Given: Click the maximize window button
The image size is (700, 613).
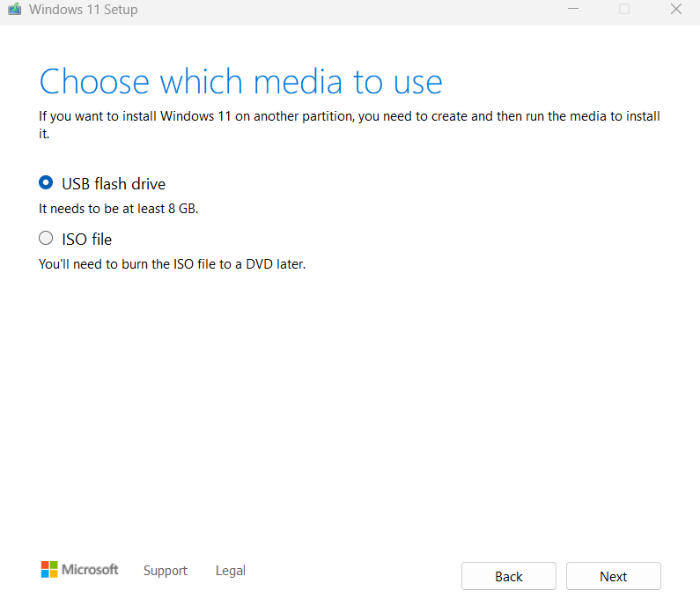Looking at the screenshot, I should click(624, 10).
